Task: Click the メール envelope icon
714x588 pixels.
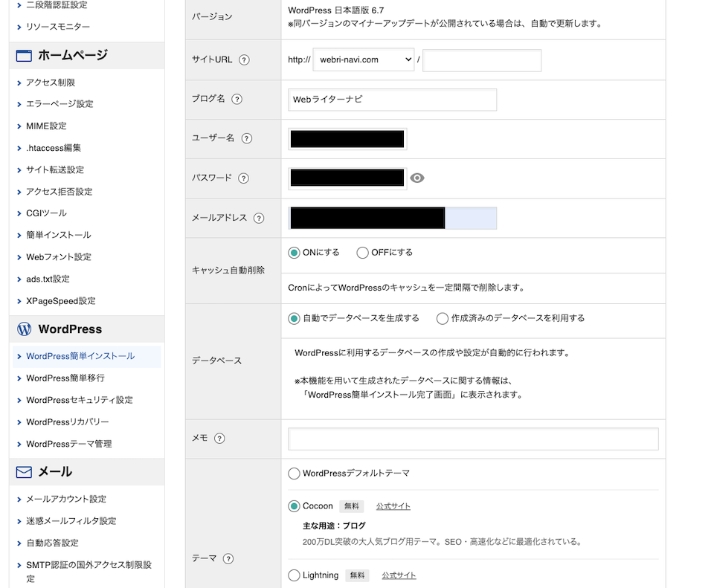Action: click(x=24, y=472)
